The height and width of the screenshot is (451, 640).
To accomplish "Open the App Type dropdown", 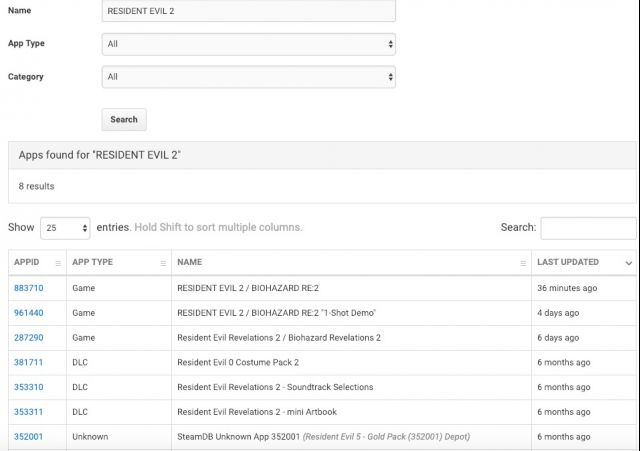I will (249, 44).
